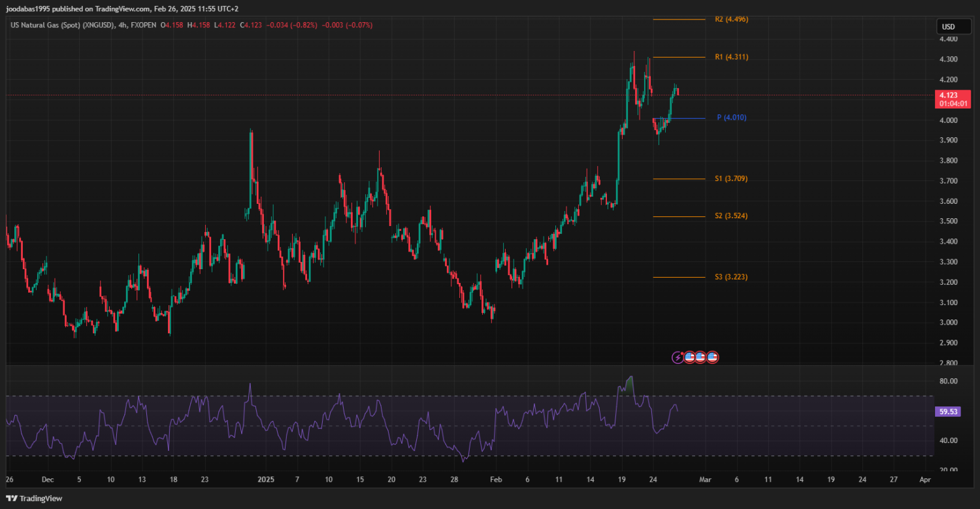980x509 pixels.
Task: Click the S2 (3.524) support label
Action: coord(730,216)
